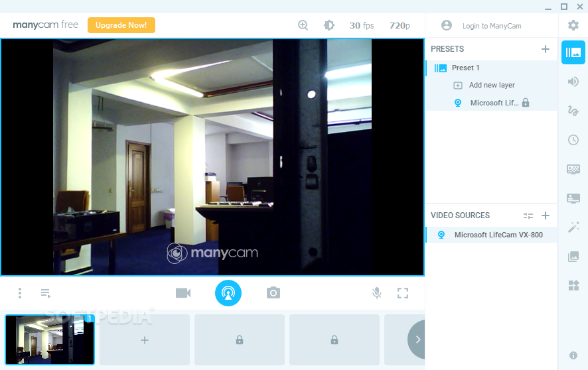Viewport: 588px width, 370px height.
Task: Open the widgets blocks sidebar icon
Action: tap(573, 285)
